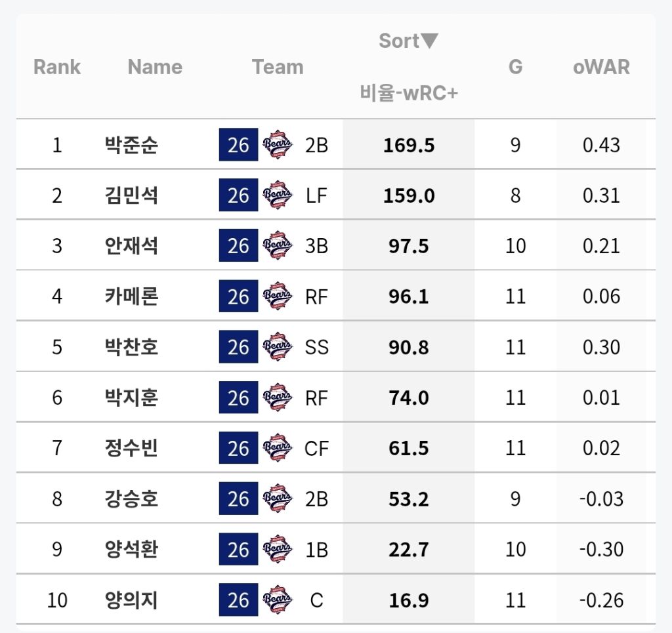672x633 pixels.
Task: Click the Bears logo in 박준순's row
Action: [x=277, y=144]
